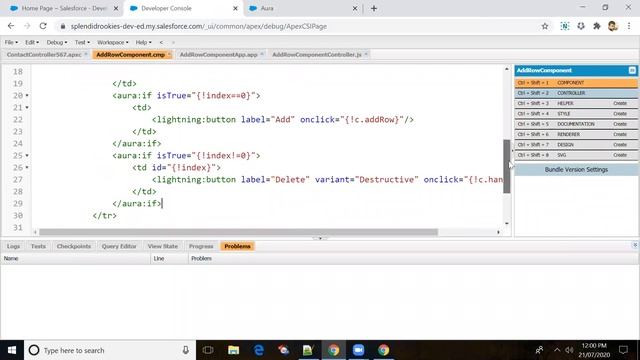Open Bundle Version Settings
640x360 pixels.
click(x=576, y=169)
